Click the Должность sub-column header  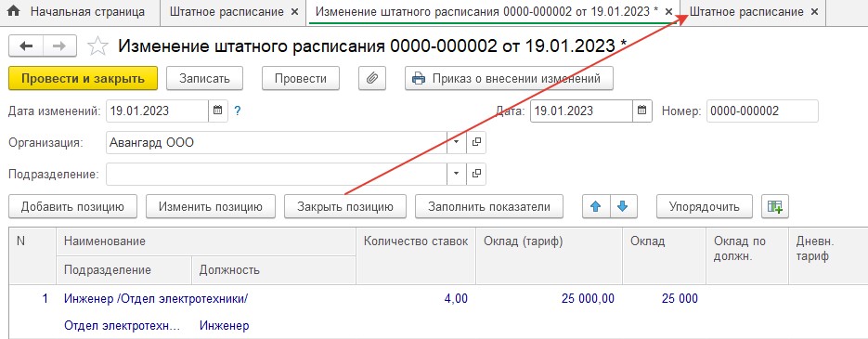274,270
